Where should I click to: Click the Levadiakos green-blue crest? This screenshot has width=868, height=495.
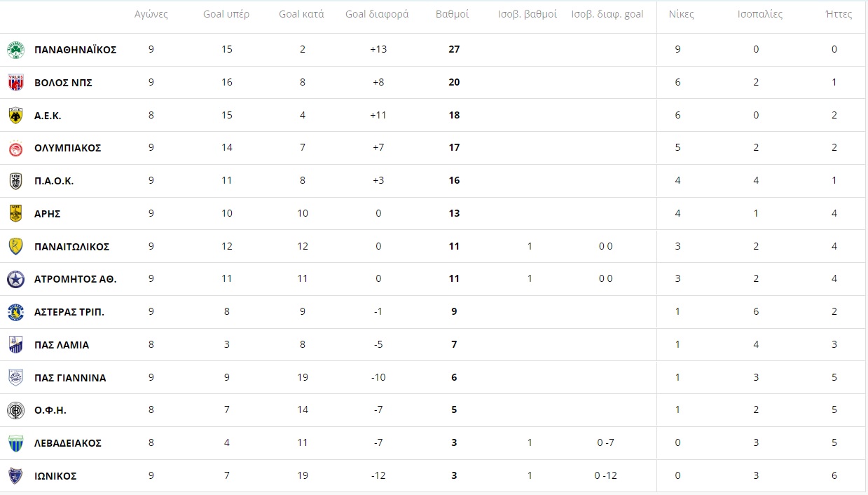[15, 443]
